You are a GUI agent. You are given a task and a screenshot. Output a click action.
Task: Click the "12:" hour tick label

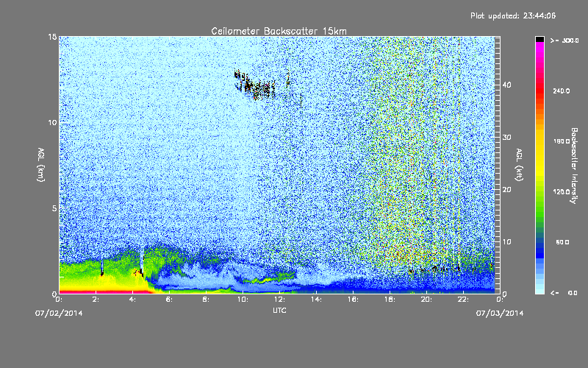tap(279, 300)
